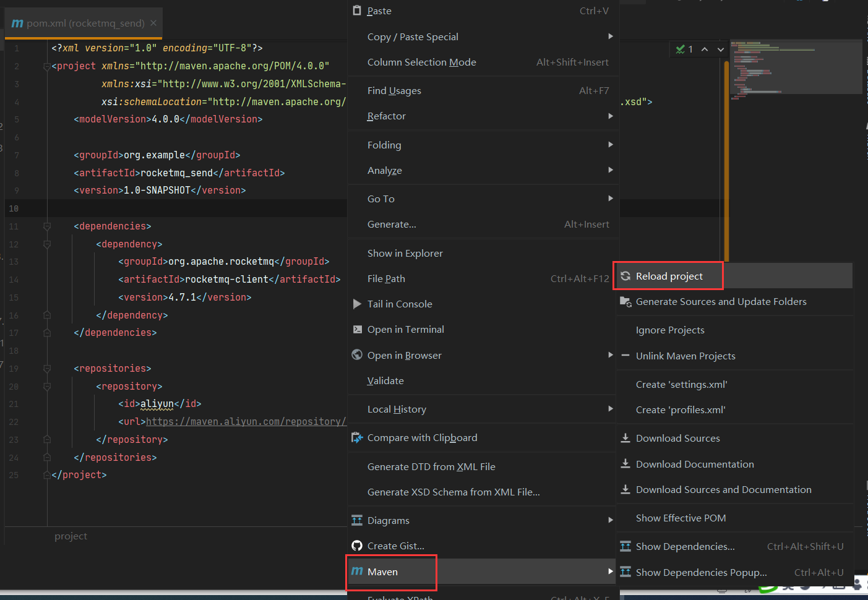The image size is (868, 600).
Task: Collapse the dependencies block via gutter fold arrow
Action: pyautogui.click(x=47, y=226)
